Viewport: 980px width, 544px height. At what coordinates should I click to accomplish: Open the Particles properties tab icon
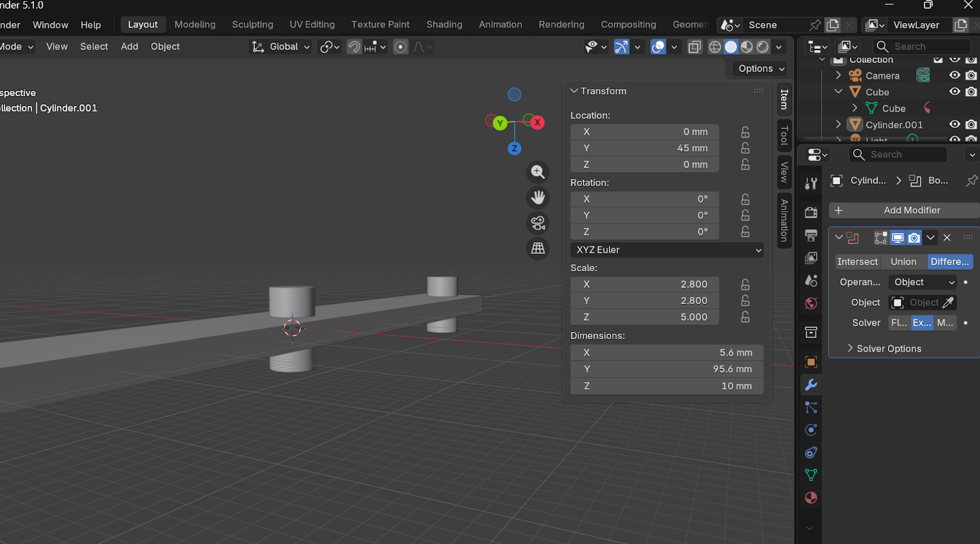811,408
